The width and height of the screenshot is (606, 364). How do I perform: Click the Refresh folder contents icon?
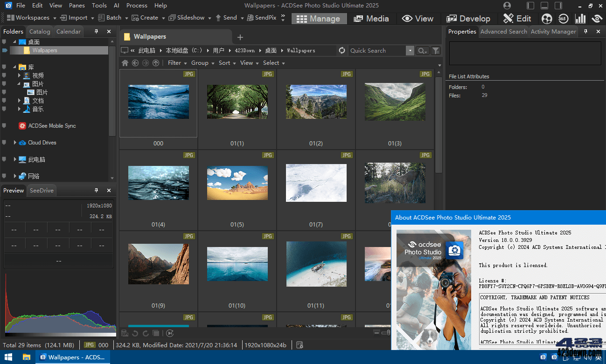point(342,50)
